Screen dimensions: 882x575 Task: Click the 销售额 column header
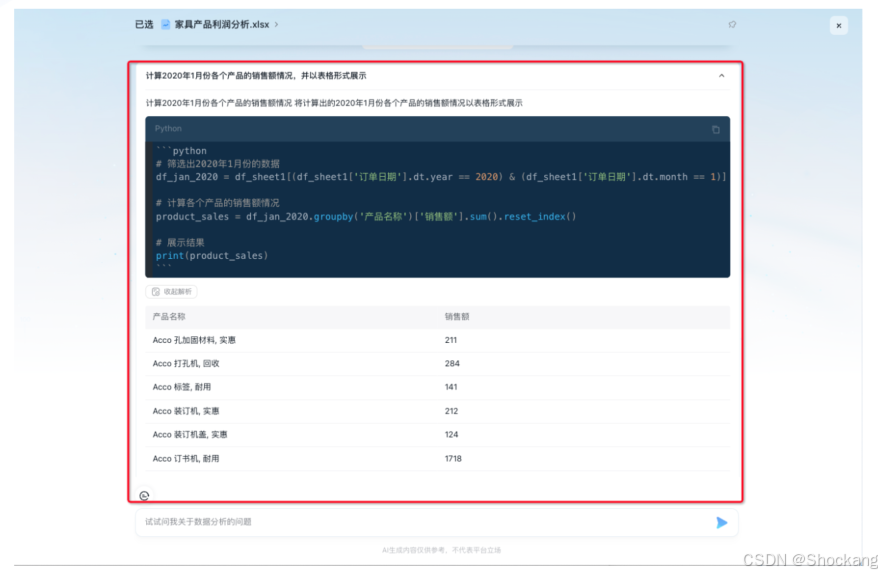457,317
